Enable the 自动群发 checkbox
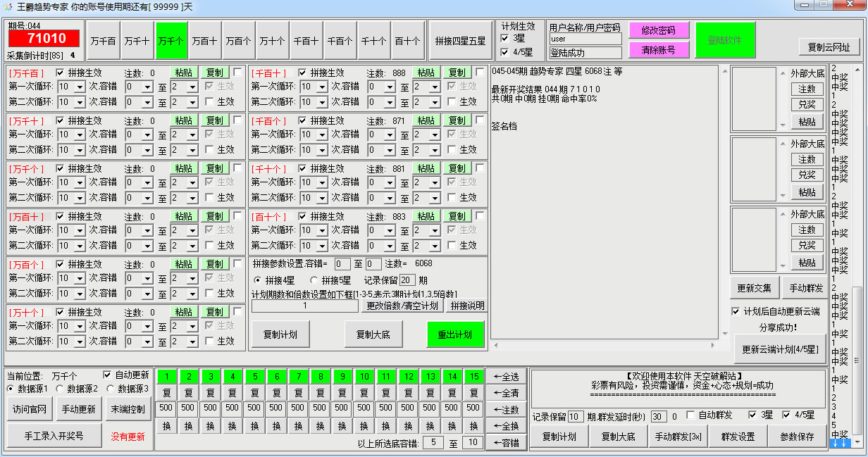The image size is (868, 457). coord(690,415)
